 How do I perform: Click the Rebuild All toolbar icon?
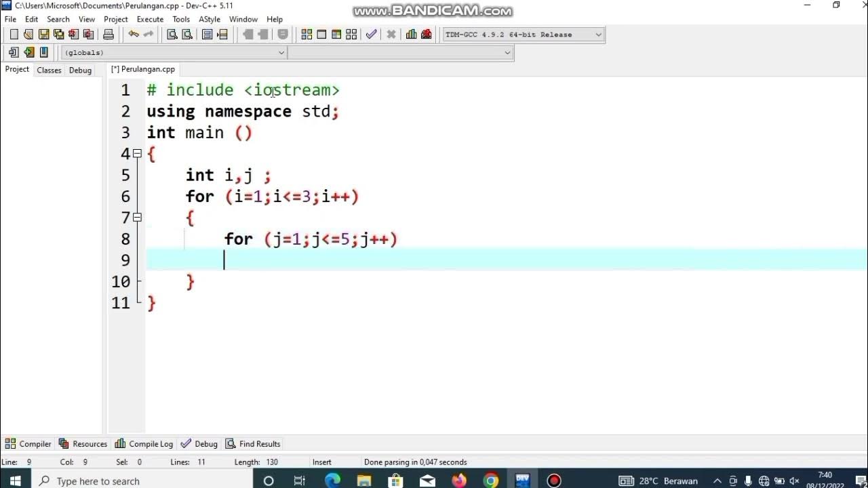pos(351,35)
